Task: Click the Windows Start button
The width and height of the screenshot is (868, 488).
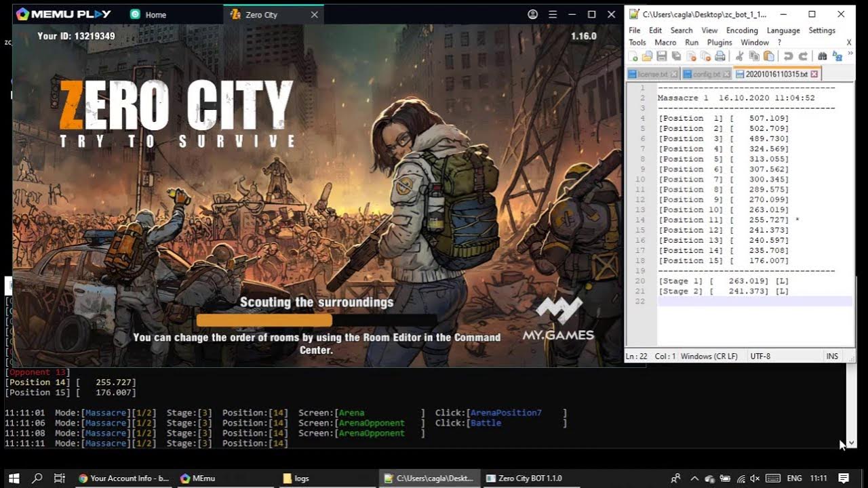Action: click(14, 478)
